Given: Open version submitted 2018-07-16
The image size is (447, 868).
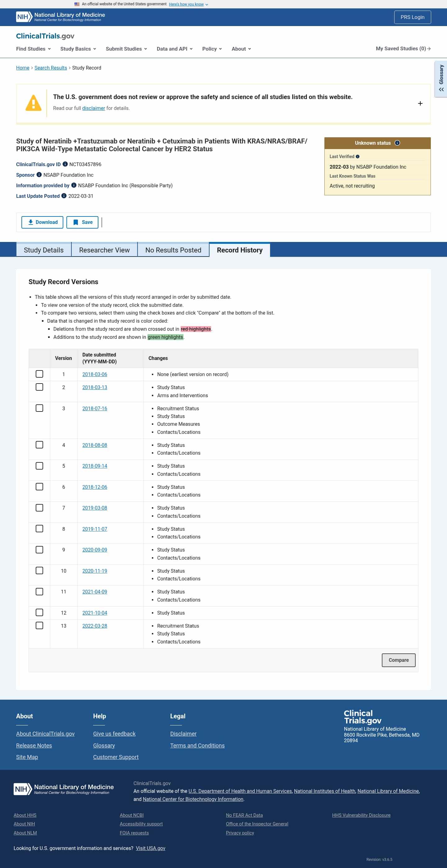Looking at the screenshot, I should pos(95,408).
